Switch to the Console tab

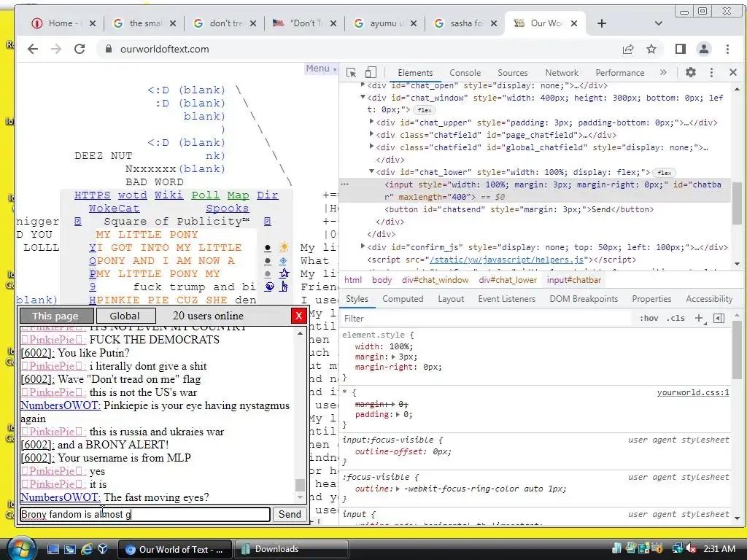pos(465,73)
